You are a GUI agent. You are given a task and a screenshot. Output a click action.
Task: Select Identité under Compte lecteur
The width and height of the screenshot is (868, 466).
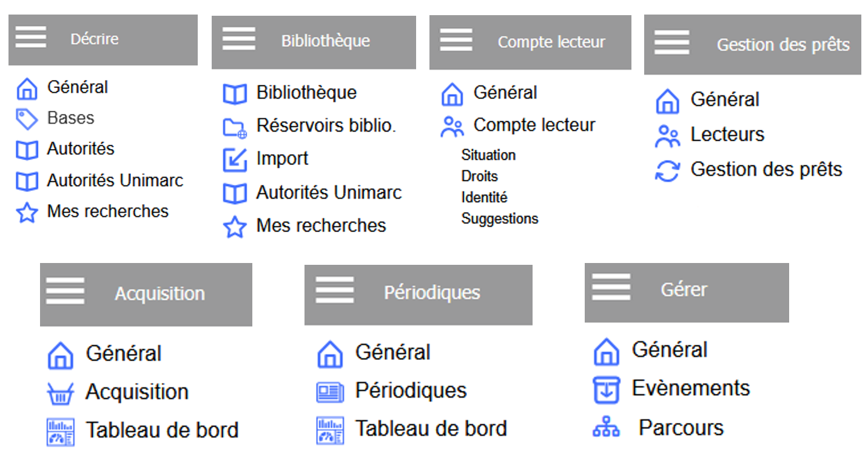click(484, 198)
